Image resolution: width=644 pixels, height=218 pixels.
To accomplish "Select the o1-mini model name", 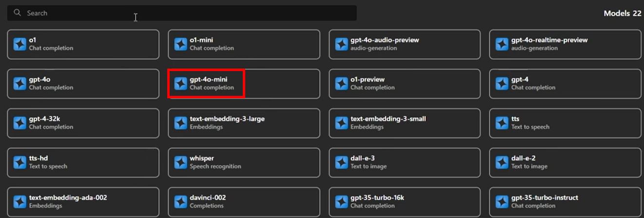I will tap(201, 40).
